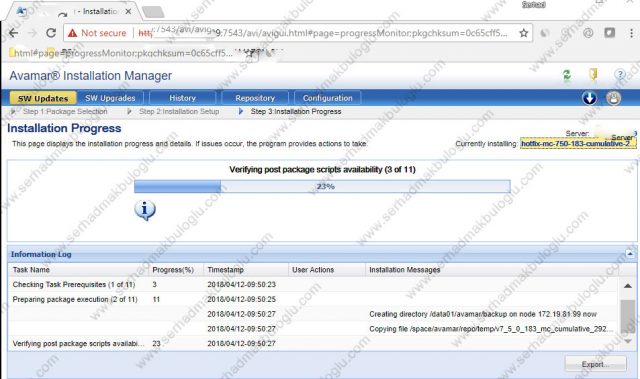Image resolution: width=640 pixels, height=379 pixels.
Task: Click the yellow note icon in Avamar header
Action: tap(593, 74)
